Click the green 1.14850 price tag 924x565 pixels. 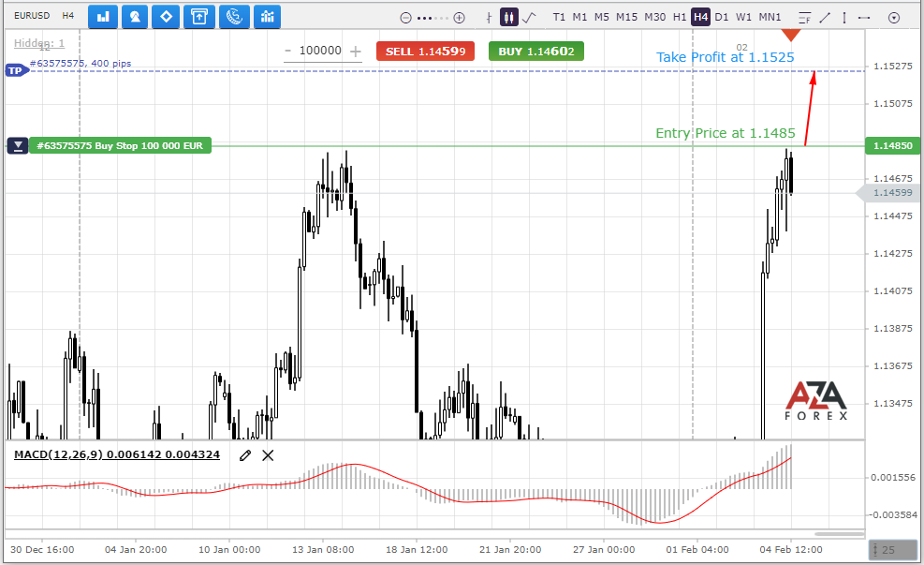click(892, 145)
